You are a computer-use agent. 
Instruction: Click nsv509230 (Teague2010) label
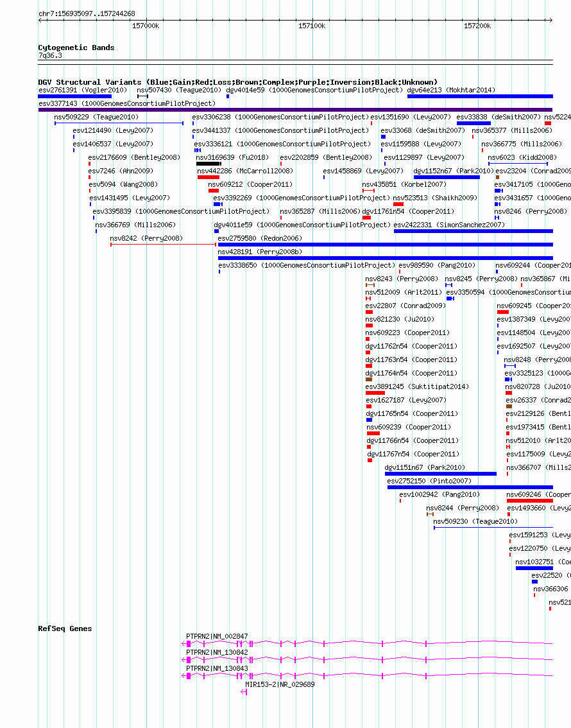click(475, 521)
